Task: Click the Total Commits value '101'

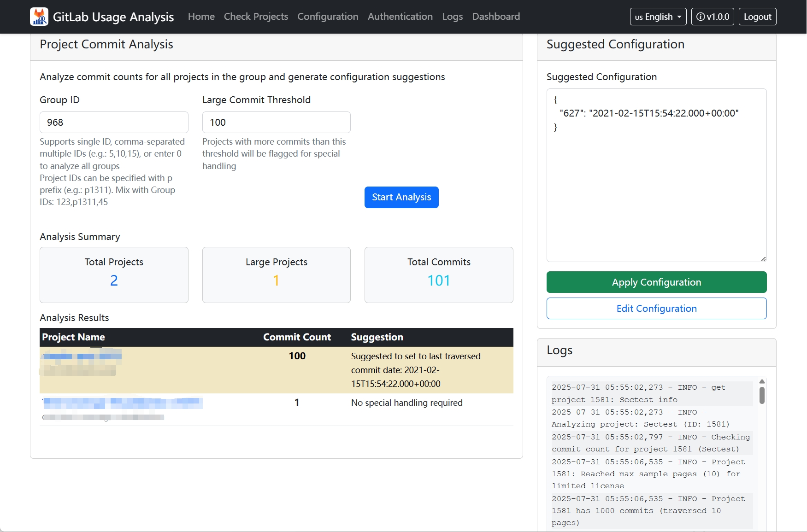Action: (x=439, y=281)
